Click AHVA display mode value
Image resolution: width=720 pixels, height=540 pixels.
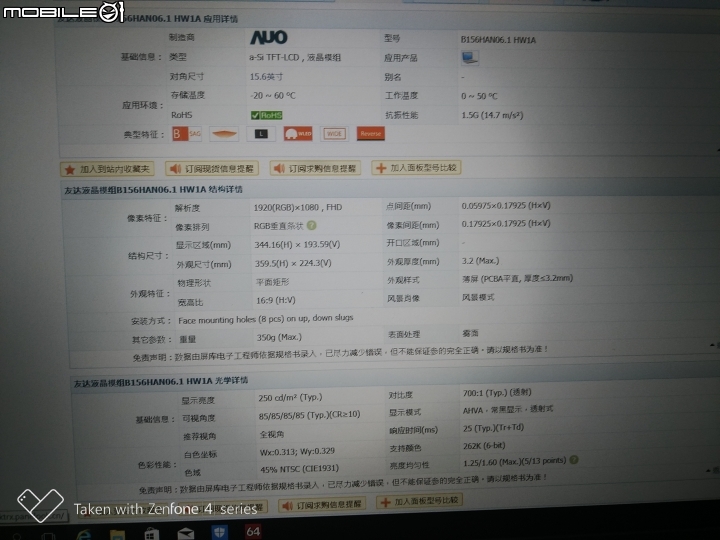508,410
